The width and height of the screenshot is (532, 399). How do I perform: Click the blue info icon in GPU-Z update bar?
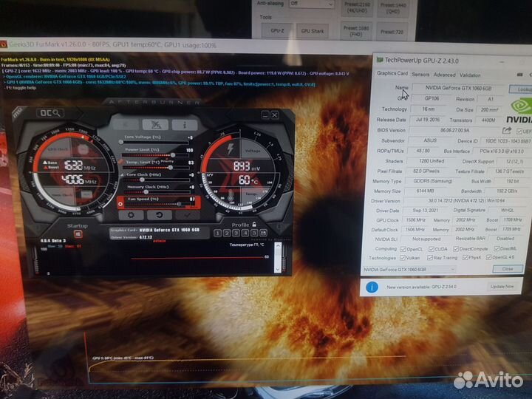[x=372, y=287]
